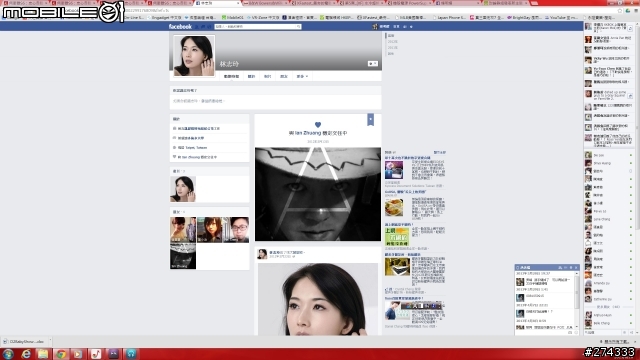Screen dimensions: 640x360
Task: Click heart life-event icon
Action: tap(318, 124)
